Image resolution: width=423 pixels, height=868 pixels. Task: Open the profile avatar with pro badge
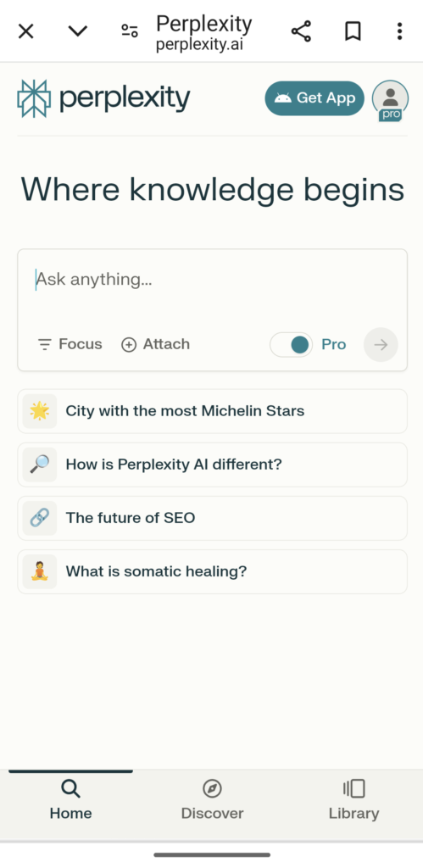tap(390, 99)
